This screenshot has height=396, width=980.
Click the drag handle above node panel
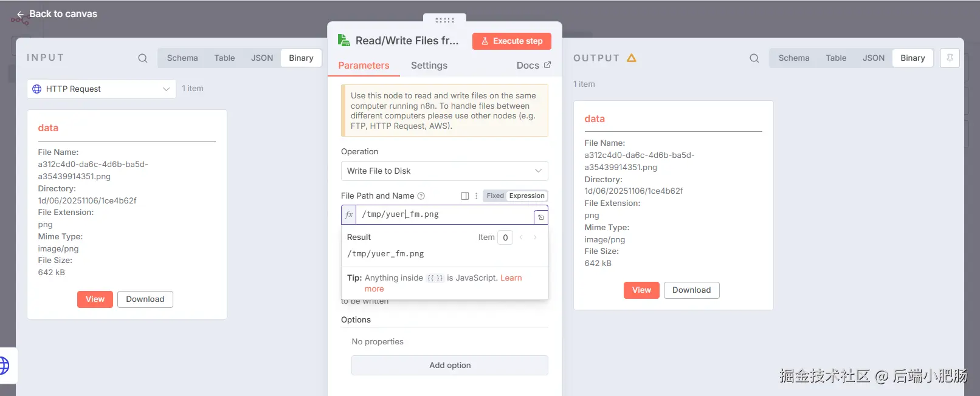point(444,20)
